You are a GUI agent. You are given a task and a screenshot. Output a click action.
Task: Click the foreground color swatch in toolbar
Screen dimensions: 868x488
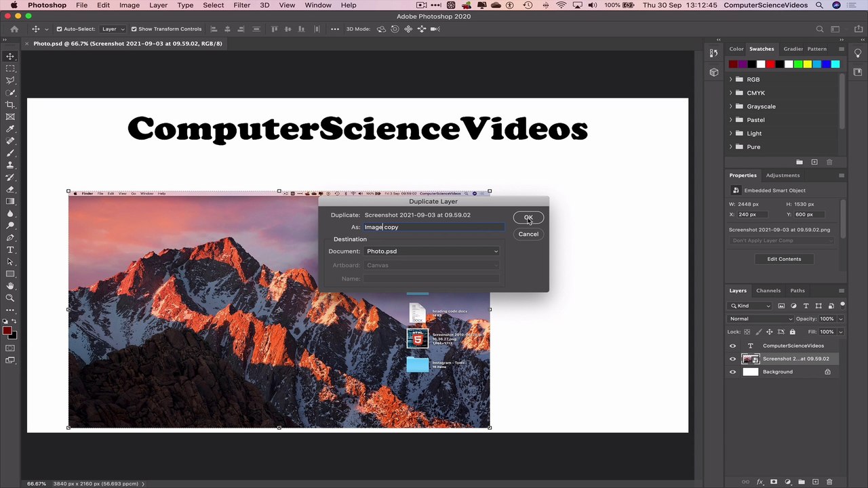[x=7, y=331]
